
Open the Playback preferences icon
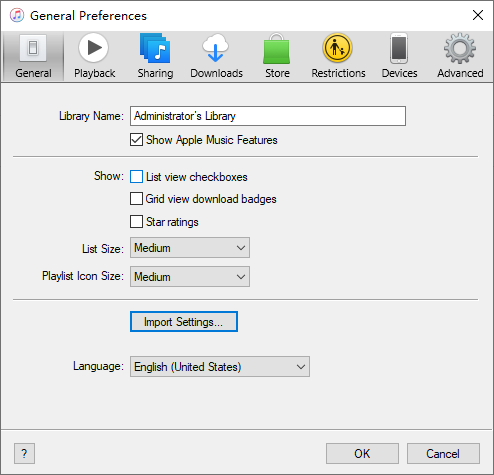coord(94,48)
